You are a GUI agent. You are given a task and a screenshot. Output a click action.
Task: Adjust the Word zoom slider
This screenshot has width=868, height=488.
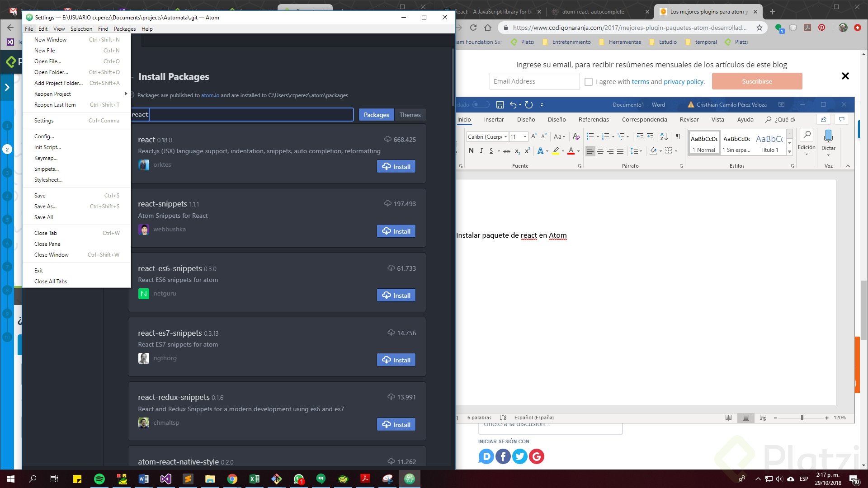(802, 418)
